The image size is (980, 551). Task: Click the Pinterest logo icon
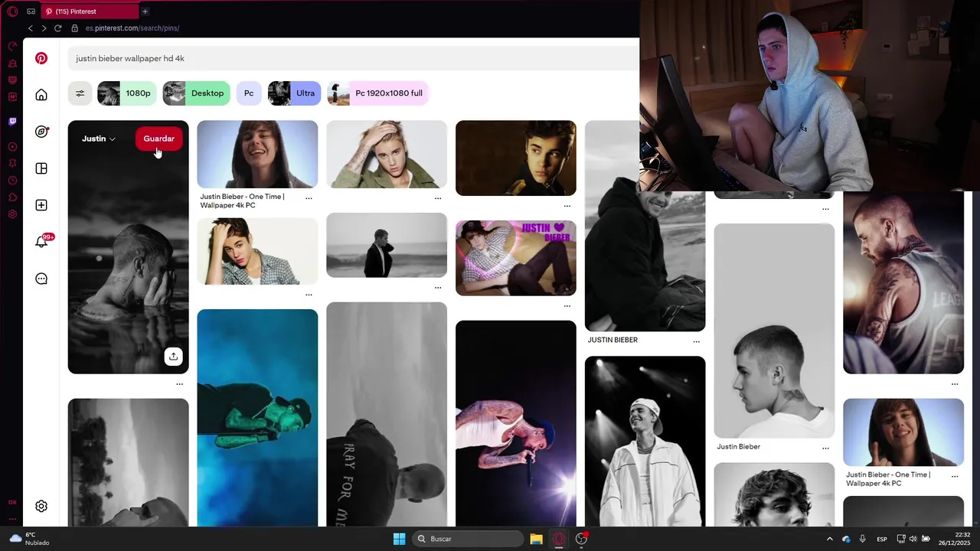41,58
